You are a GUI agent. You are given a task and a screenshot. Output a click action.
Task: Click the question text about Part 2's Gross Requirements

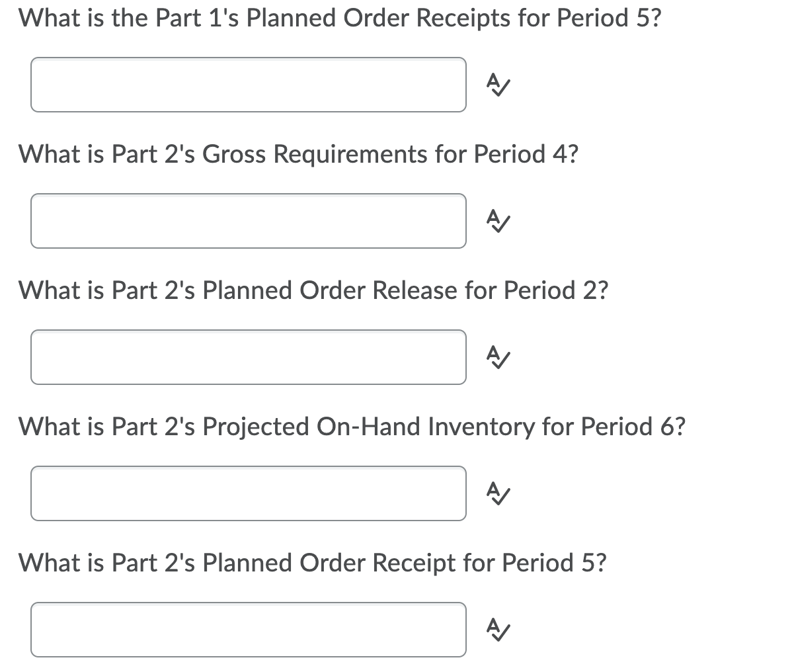(298, 155)
